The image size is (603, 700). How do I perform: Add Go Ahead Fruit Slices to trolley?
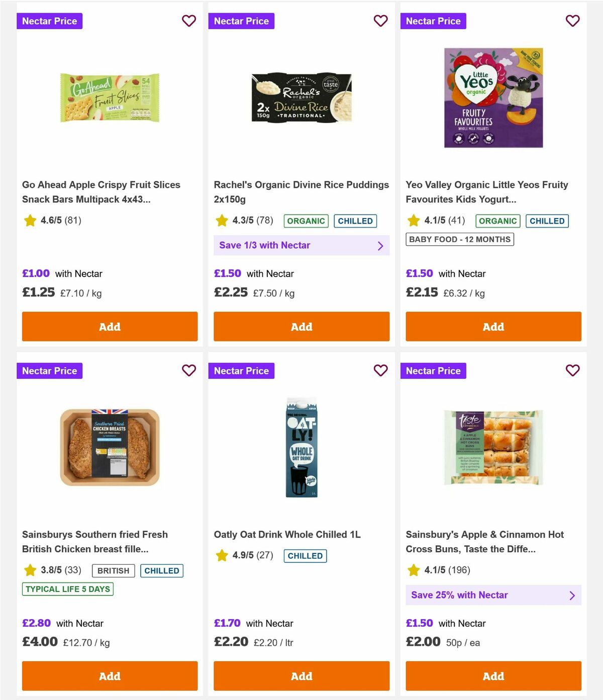pos(110,327)
